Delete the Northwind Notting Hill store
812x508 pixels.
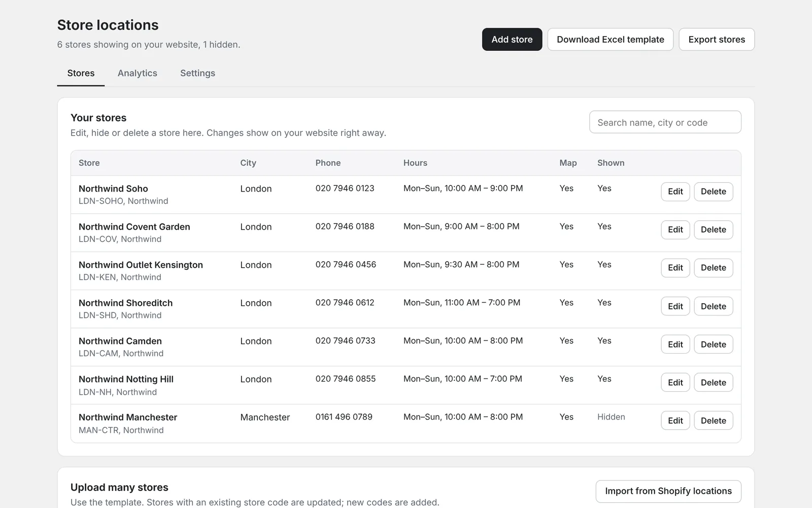714,383
